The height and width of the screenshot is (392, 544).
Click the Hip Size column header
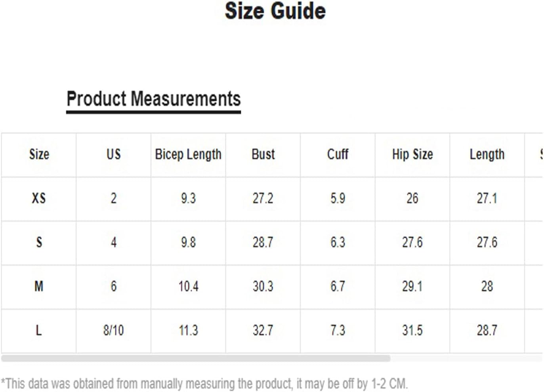pyautogui.click(x=412, y=154)
